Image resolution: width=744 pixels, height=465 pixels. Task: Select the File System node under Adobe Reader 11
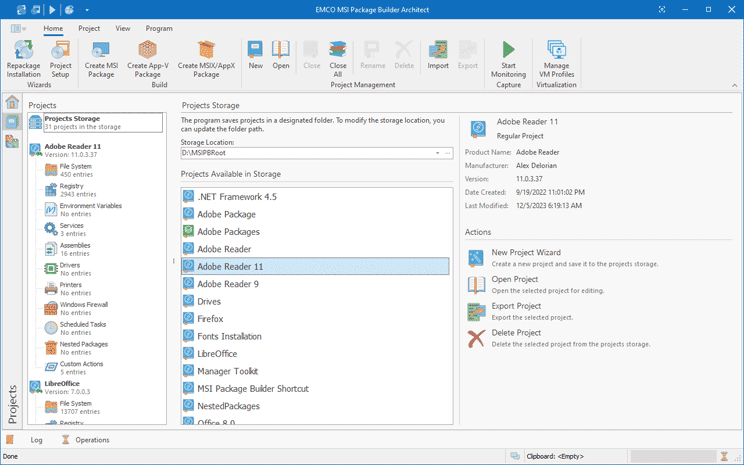pos(75,170)
